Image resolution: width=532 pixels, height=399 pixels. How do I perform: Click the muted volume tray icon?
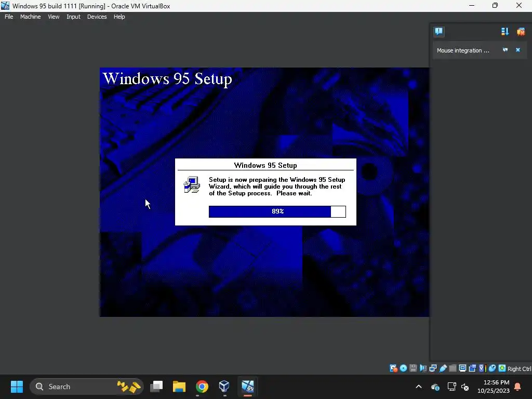(465, 387)
